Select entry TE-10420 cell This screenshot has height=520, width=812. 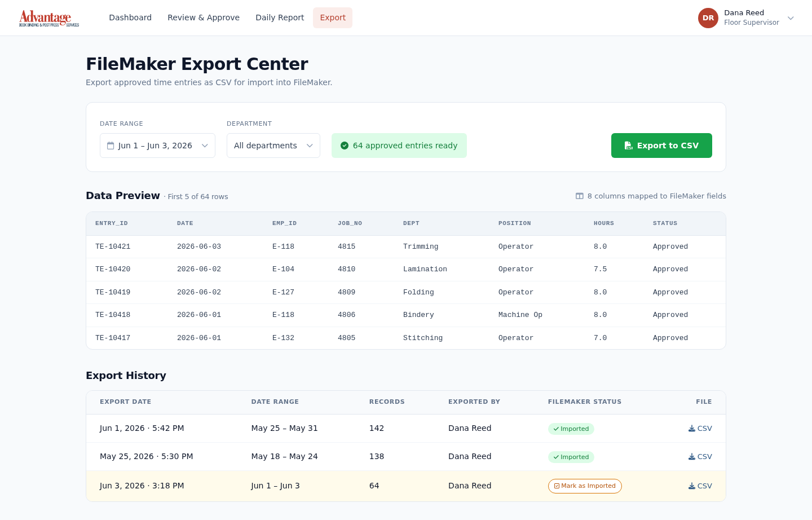click(x=113, y=269)
